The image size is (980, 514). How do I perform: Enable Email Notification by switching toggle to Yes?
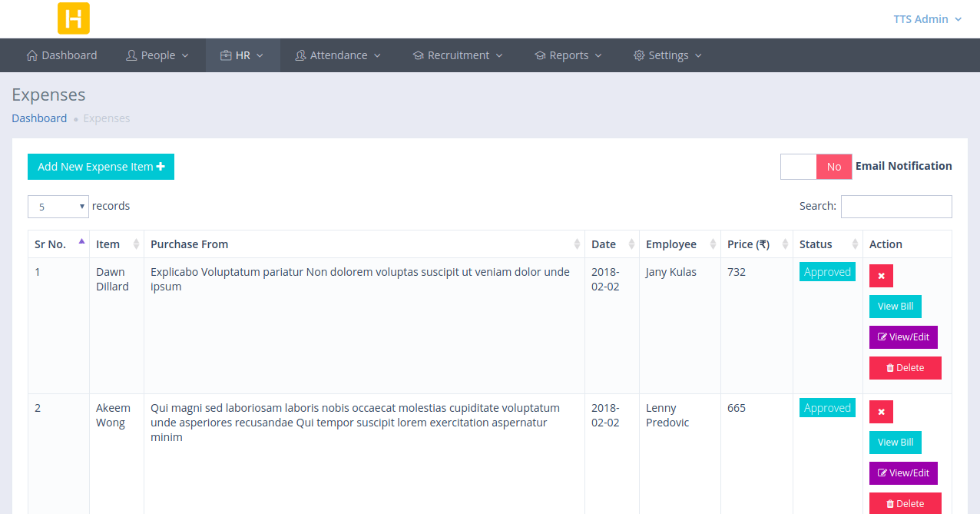tap(798, 167)
